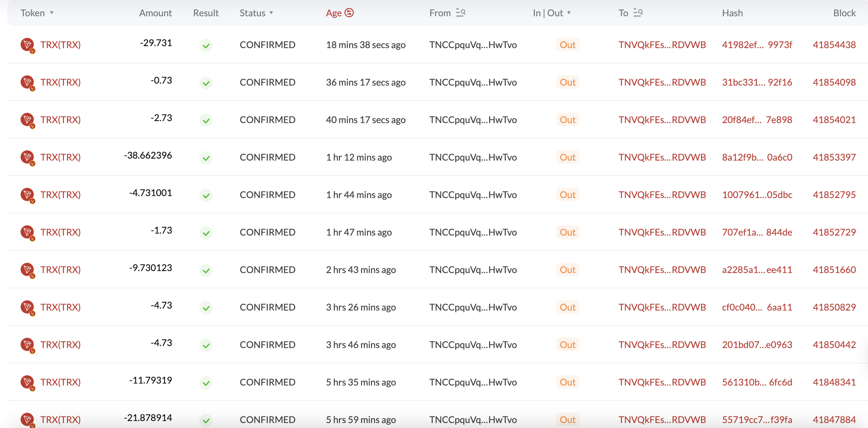
Task: Open transaction hash 41982ef...9973f
Action: pyautogui.click(x=757, y=45)
